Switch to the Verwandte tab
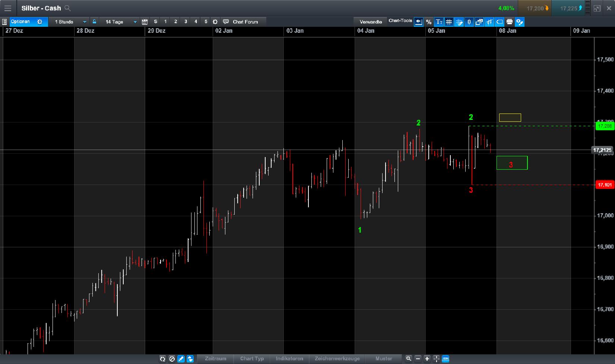 pyautogui.click(x=370, y=22)
